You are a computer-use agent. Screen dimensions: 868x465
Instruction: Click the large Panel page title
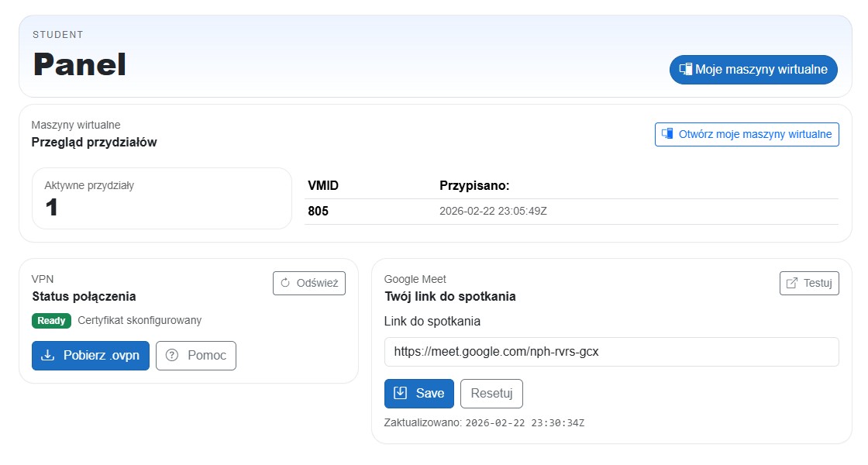[x=79, y=64]
